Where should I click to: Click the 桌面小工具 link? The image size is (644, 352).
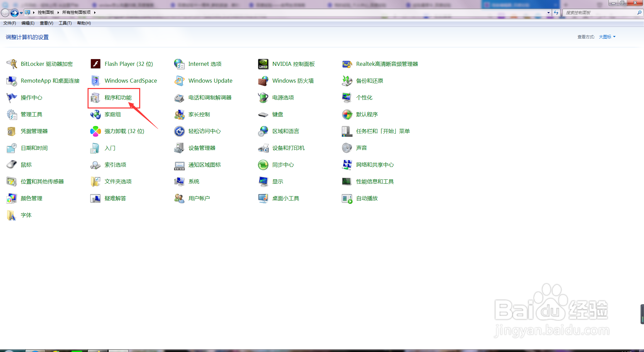tap(286, 198)
